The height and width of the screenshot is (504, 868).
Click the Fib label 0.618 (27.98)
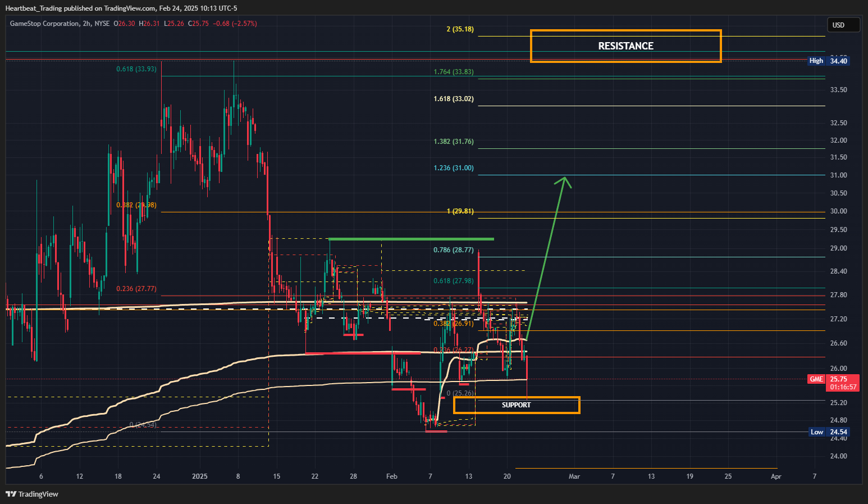(454, 281)
